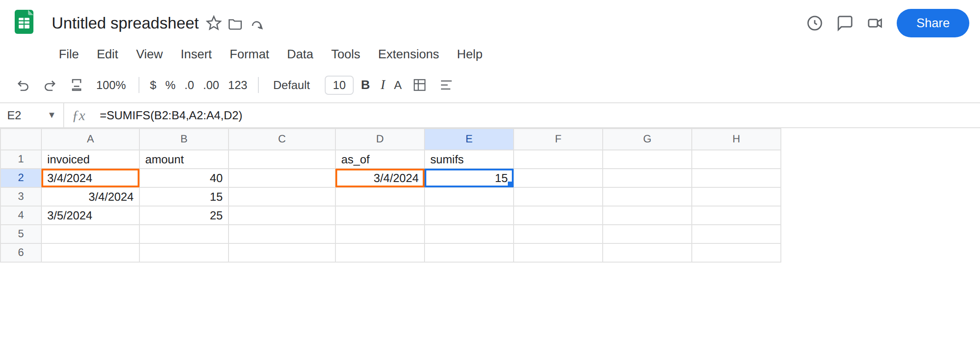Toggle italic formatting
Viewport: 980px width, 356px height.
pos(383,85)
